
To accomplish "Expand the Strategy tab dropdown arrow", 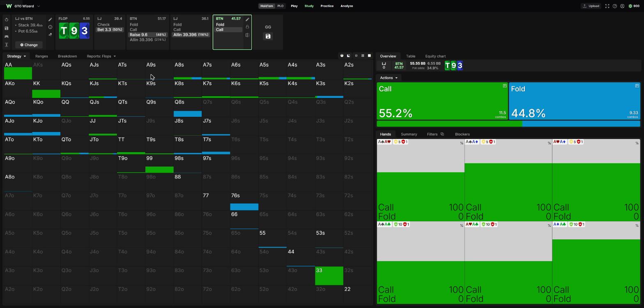I will (x=25, y=56).
